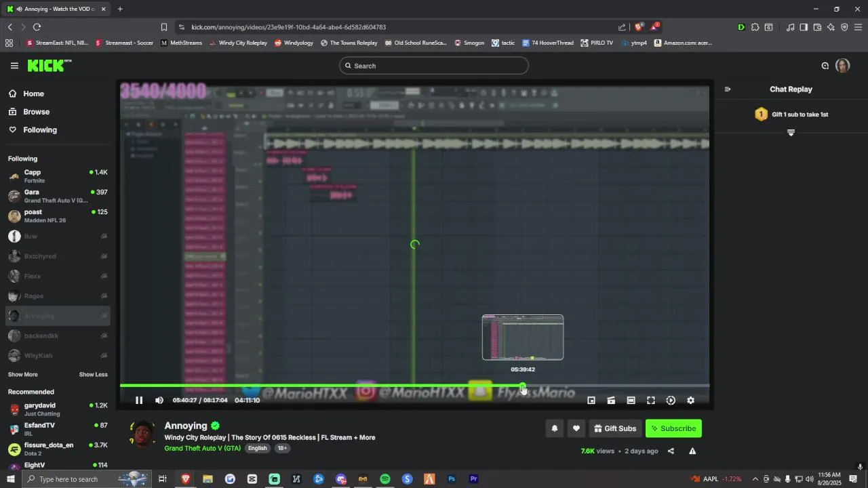
Task: Open the recommended garydavid channel
Action: click(x=58, y=409)
